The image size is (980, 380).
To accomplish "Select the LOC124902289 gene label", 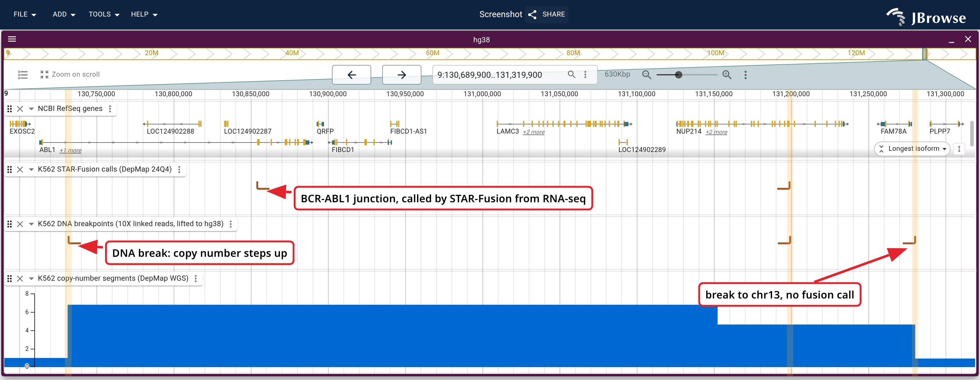I will pos(642,150).
